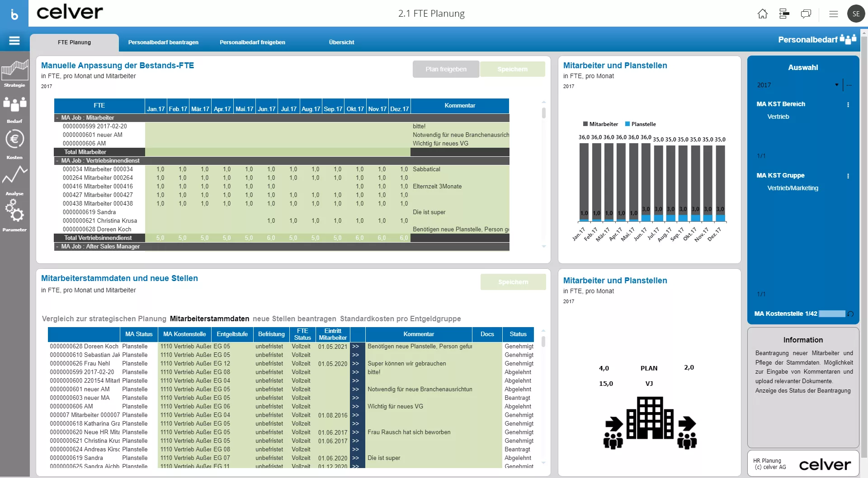This screenshot has width=868, height=478.
Task: Click the Docs column header
Action: (487, 334)
